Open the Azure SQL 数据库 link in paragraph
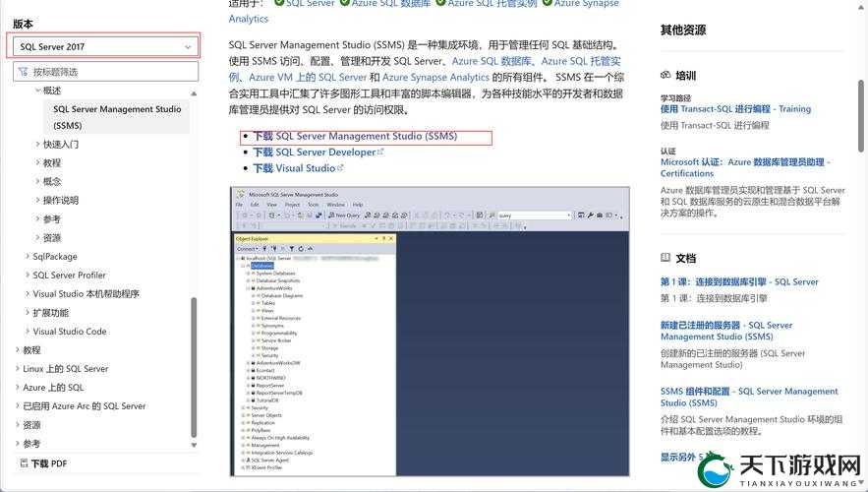The width and height of the screenshot is (868, 492). [x=492, y=61]
